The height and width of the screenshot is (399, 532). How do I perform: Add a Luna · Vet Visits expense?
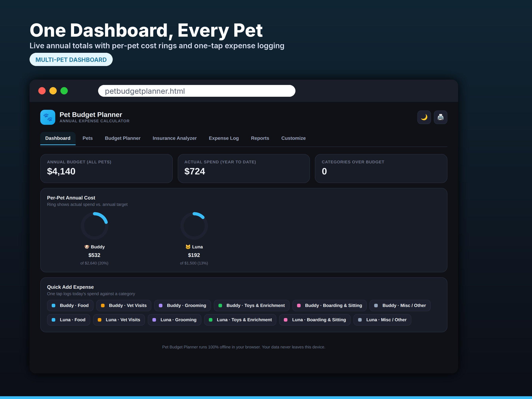point(119,320)
